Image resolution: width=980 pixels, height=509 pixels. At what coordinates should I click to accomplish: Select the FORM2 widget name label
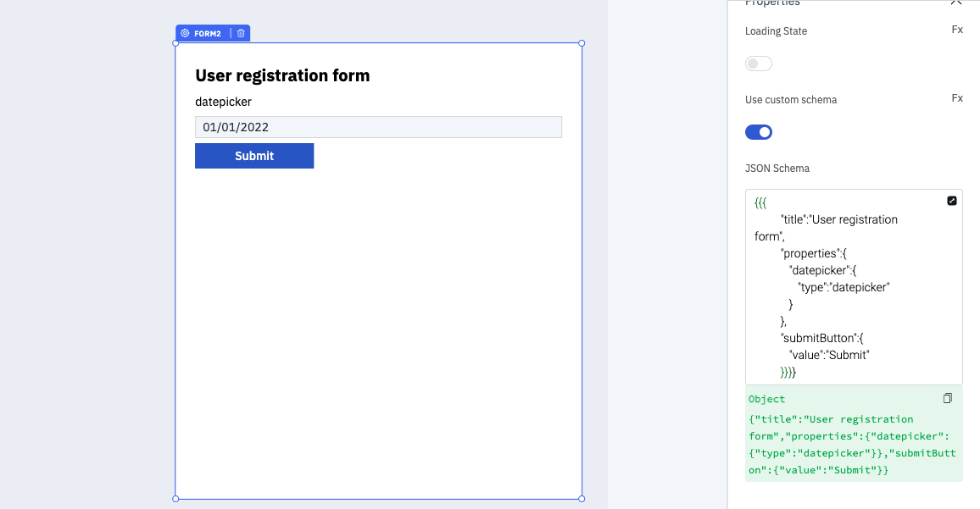208,33
